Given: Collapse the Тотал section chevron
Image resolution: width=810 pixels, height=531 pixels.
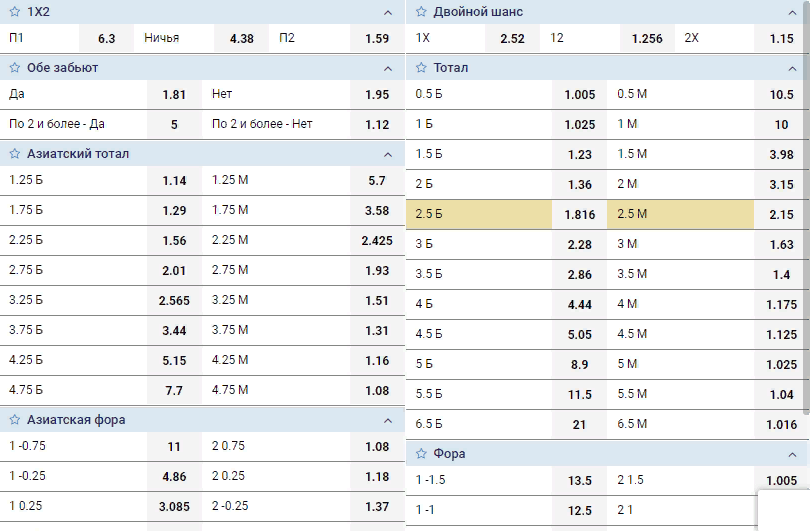Looking at the screenshot, I should tap(792, 68).
